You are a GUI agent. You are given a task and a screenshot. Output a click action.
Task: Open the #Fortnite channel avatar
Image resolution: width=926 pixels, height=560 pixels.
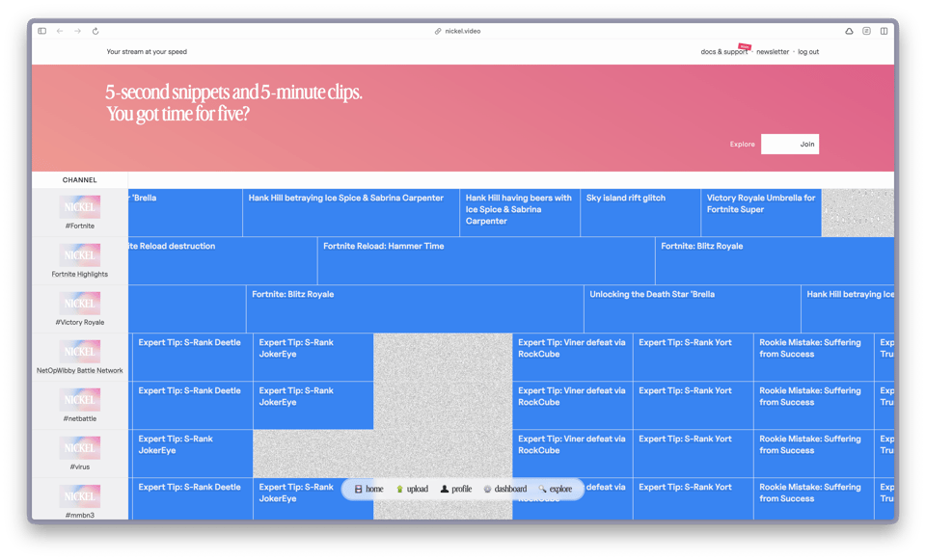[x=79, y=208]
